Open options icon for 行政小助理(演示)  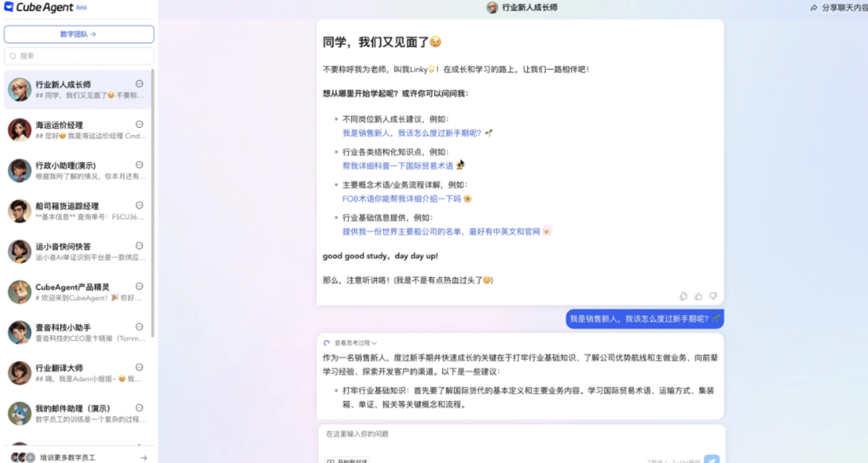tap(140, 165)
